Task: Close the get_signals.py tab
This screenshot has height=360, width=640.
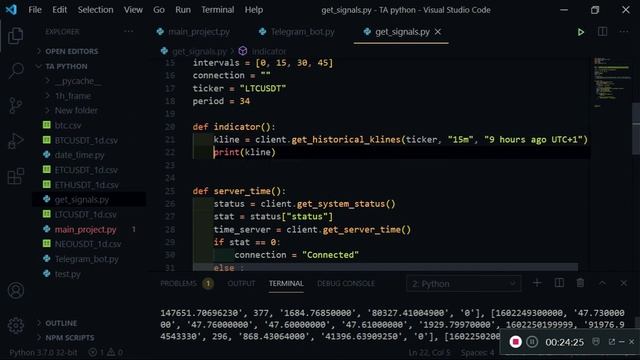Action: 438,31
